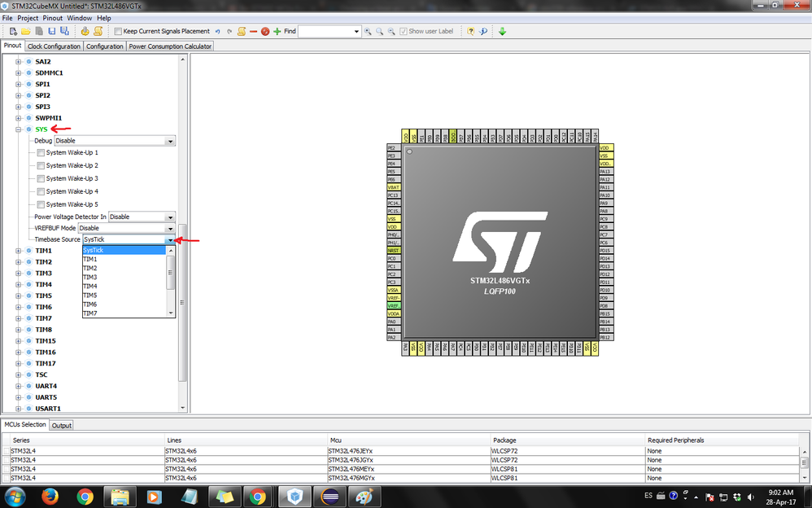Select the STM32L476JEYx table row

tap(401, 451)
